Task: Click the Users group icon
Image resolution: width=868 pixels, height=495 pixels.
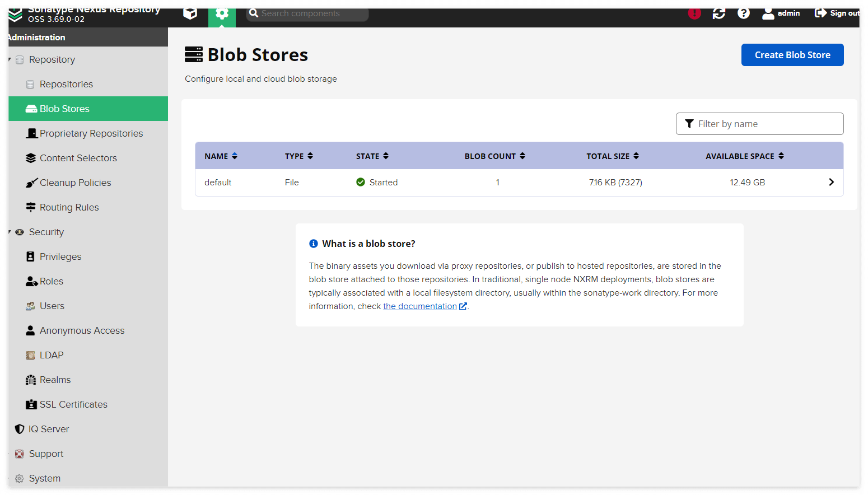Action: [30, 306]
